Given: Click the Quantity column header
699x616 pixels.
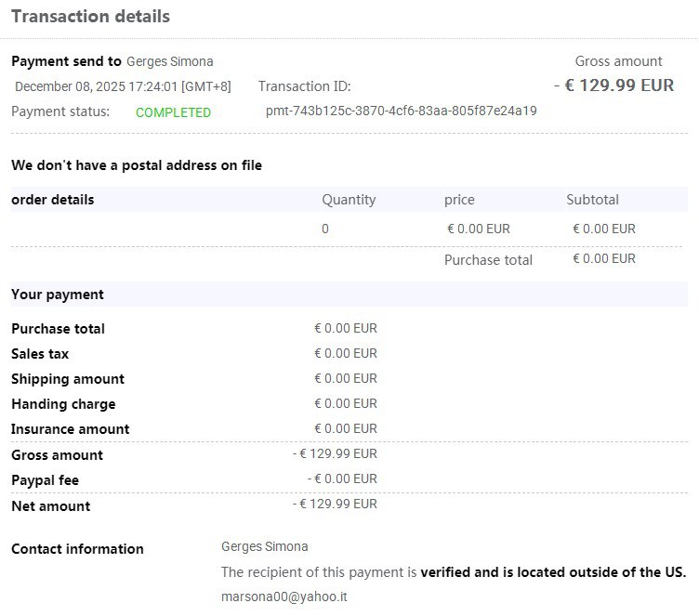Looking at the screenshot, I should (349, 200).
